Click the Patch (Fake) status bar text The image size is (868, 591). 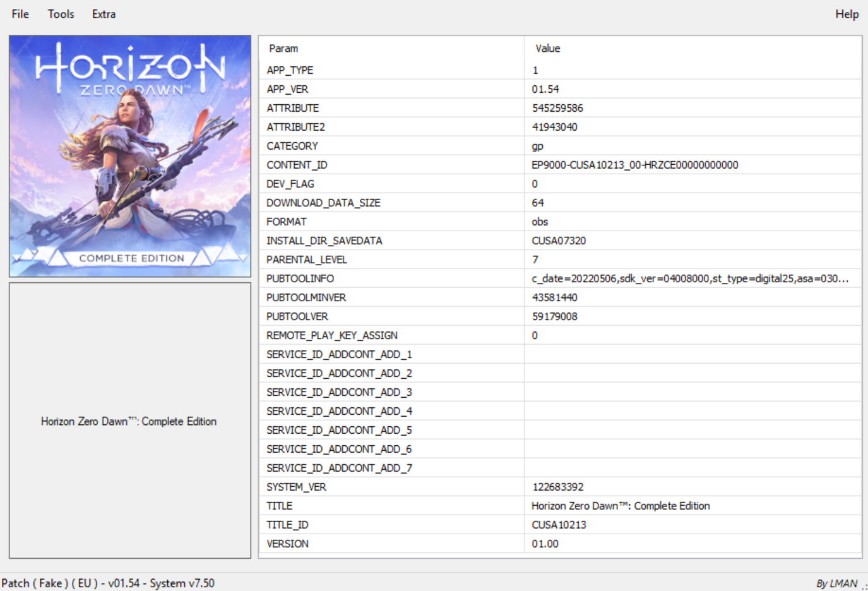pyautogui.click(x=108, y=583)
